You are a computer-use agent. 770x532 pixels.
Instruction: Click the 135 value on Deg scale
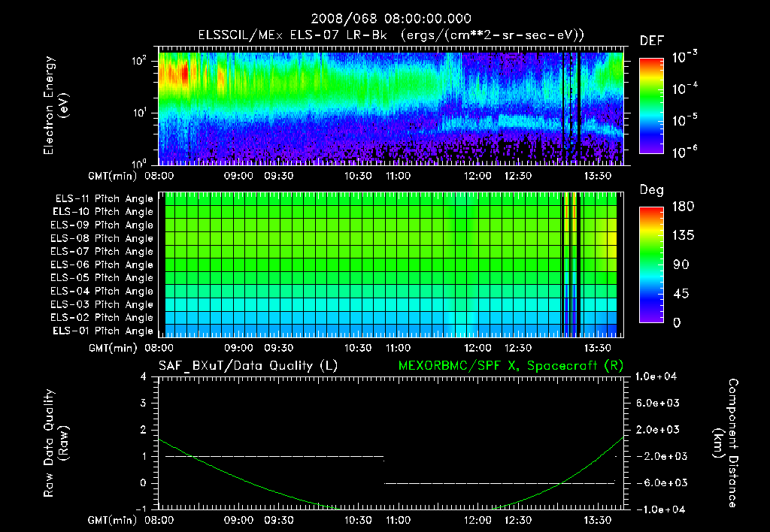pyautogui.click(x=683, y=236)
